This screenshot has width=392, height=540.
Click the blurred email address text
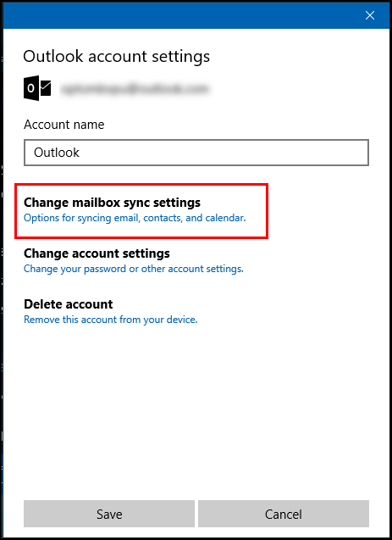coord(135,88)
